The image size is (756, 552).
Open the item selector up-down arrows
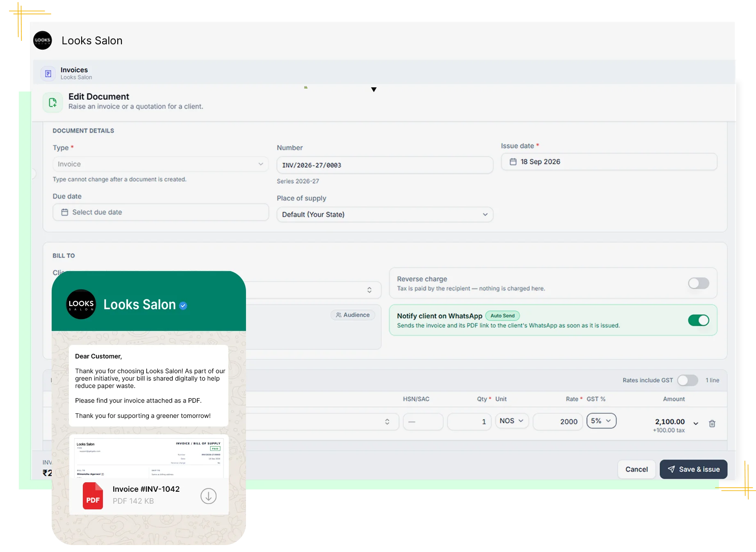tap(387, 422)
